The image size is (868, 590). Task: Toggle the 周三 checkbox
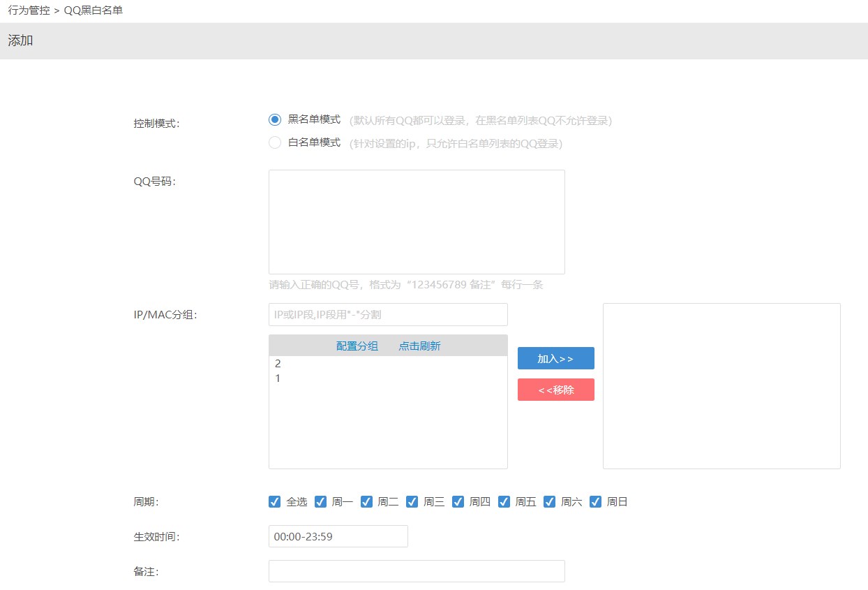[x=412, y=502]
